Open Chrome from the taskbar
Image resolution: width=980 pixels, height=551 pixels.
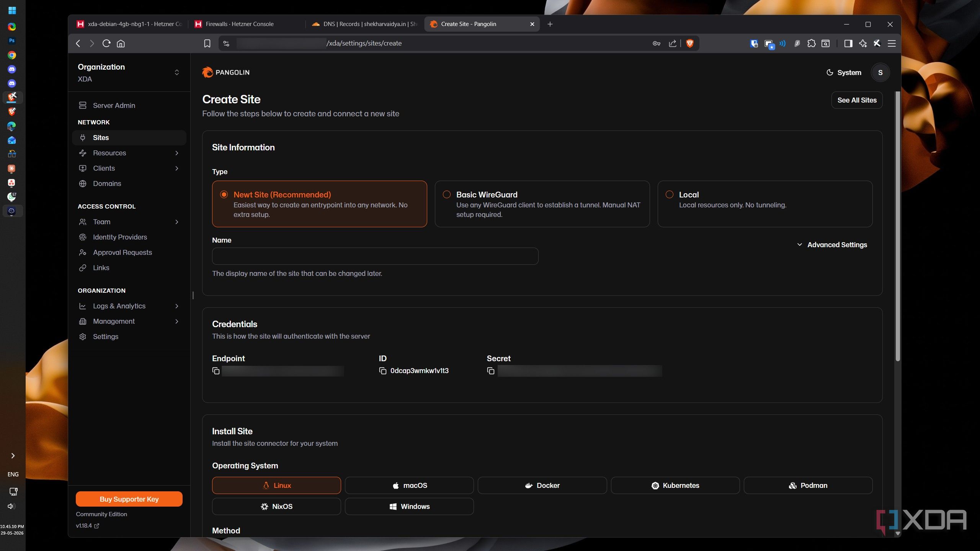coord(12,55)
